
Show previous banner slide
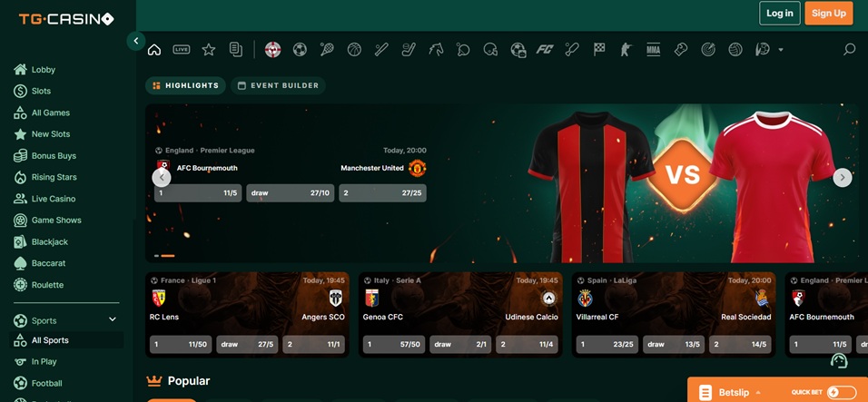click(x=162, y=178)
